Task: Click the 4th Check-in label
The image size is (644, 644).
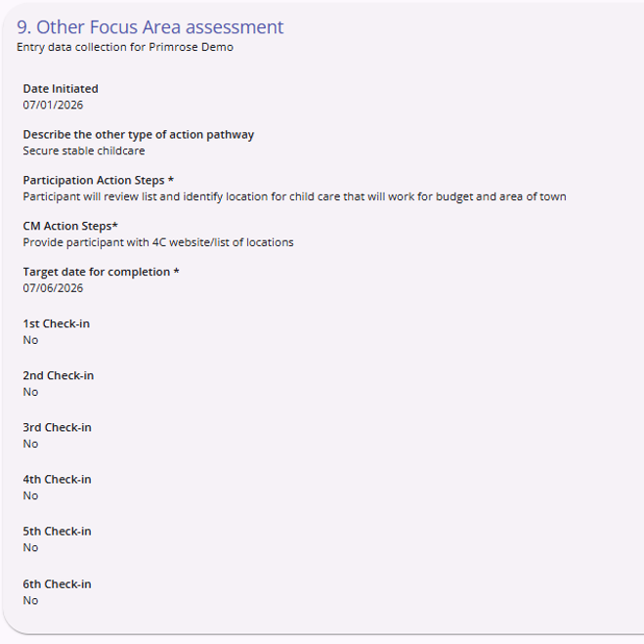Action: pyautogui.click(x=57, y=479)
